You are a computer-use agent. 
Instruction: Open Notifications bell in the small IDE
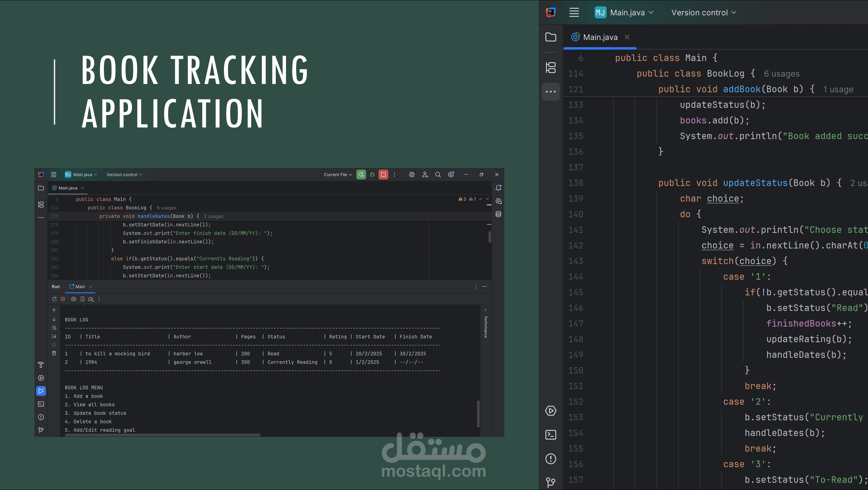[x=498, y=188]
